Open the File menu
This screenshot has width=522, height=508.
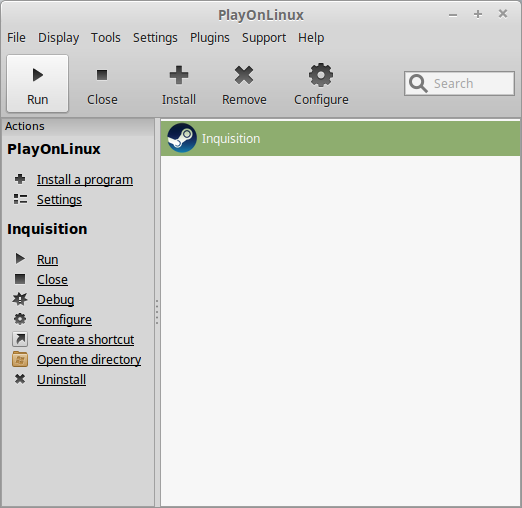[x=16, y=38]
